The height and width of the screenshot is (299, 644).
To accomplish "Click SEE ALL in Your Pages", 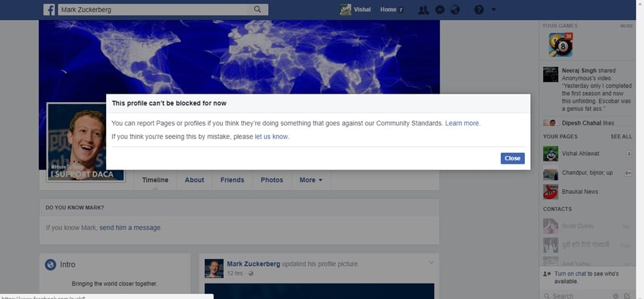I will tap(621, 136).
